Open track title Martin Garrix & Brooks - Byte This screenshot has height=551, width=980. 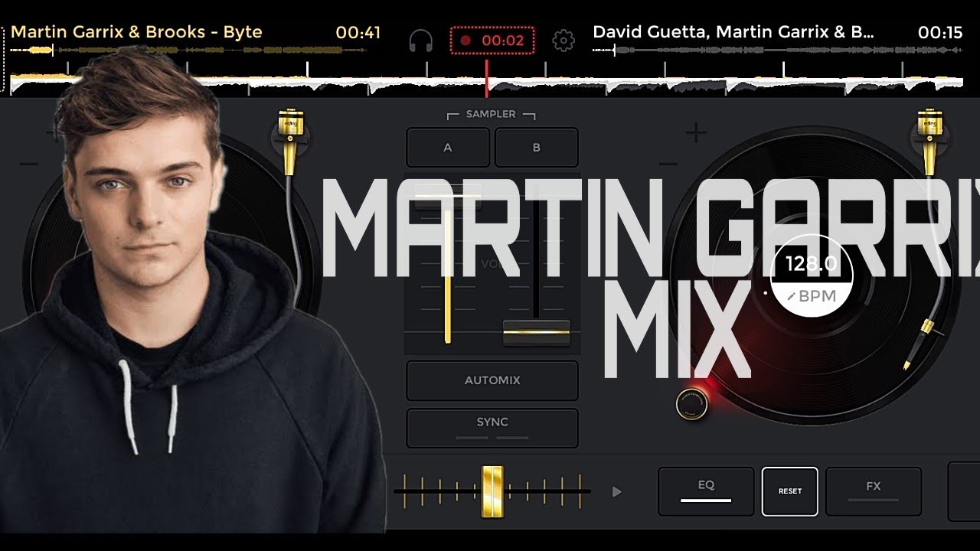click(136, 32)
